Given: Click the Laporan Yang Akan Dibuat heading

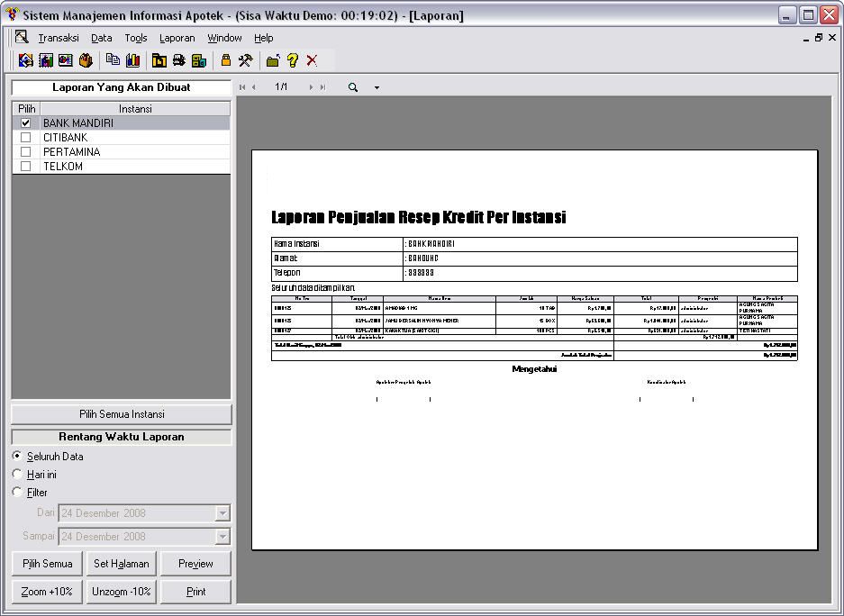Looking at the screenshot, I should [121, 87].
